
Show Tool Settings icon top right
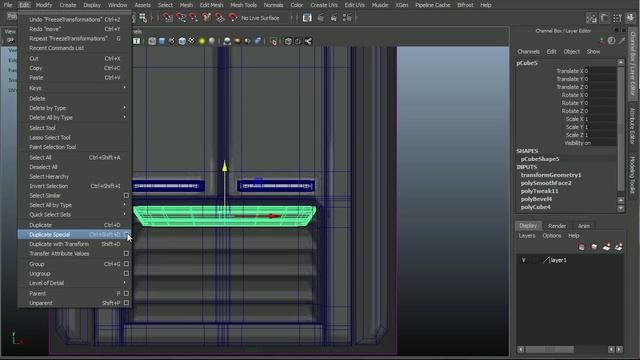tap(617, 18)
